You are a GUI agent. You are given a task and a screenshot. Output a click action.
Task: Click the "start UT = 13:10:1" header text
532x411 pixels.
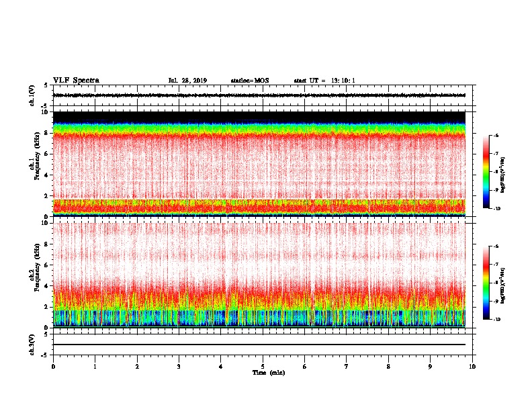point(324,81)
